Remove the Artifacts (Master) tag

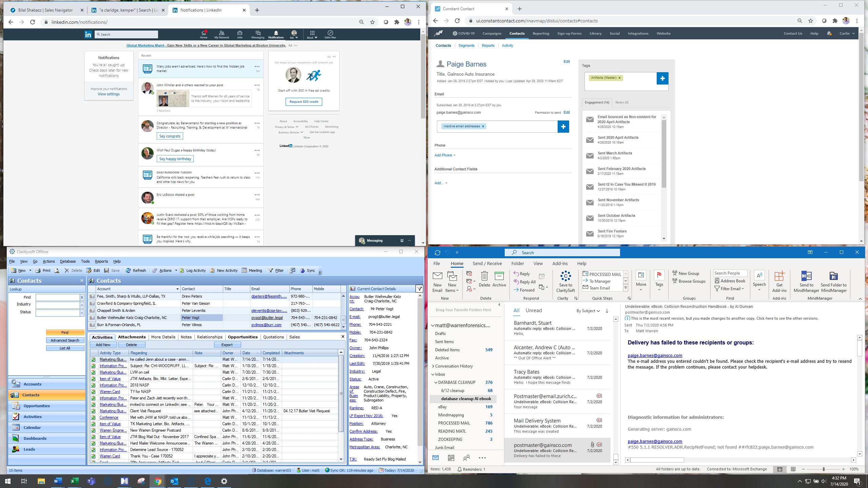[x=619, y=78]
